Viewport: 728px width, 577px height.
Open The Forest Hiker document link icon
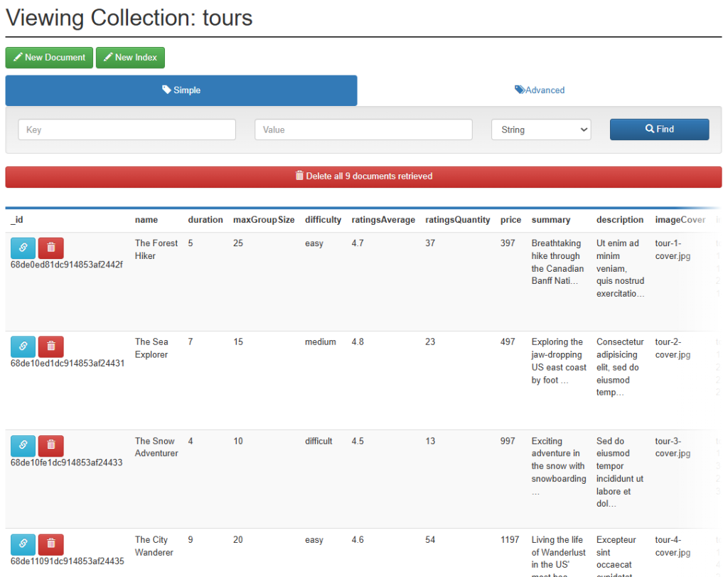(23, 248)
